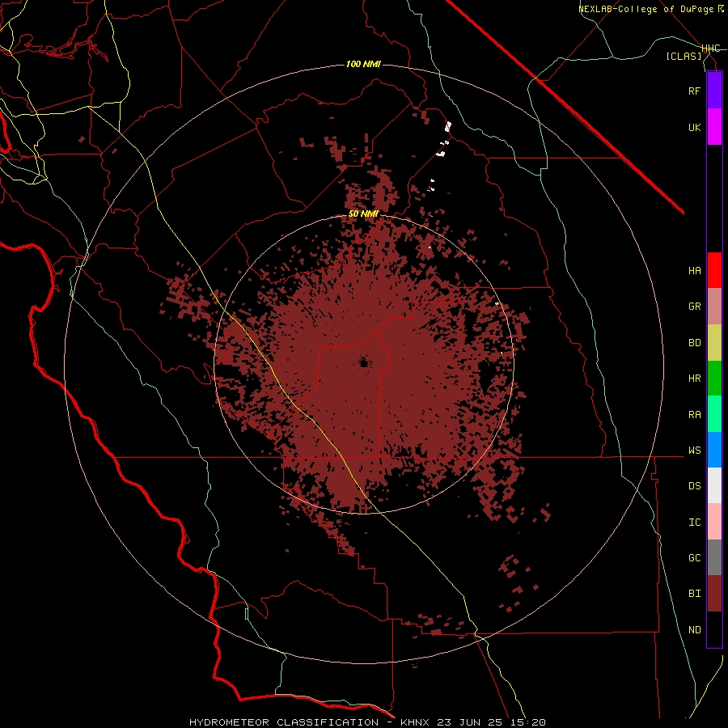Click the DS white legend swatch
Image resolution: width=728 pixels, height=728 pixels.
coord(714,485)
